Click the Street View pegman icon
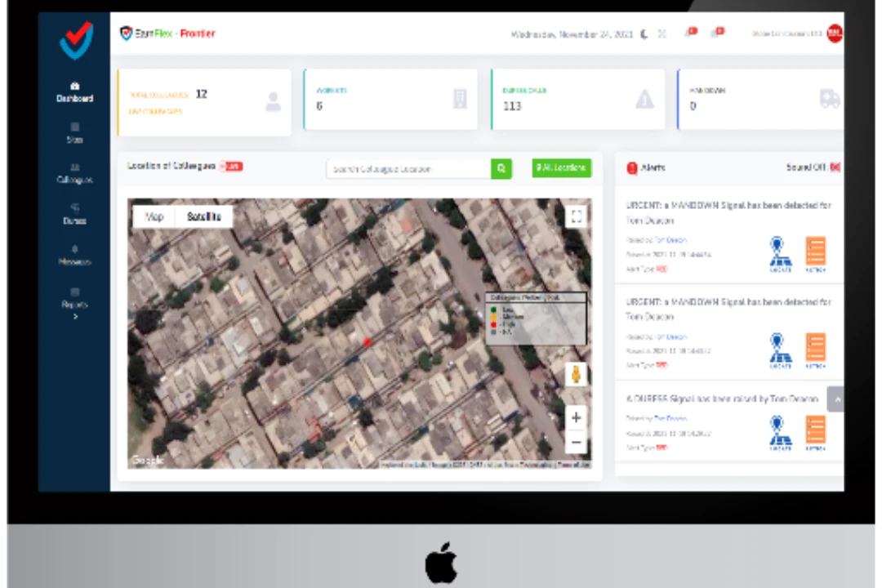The height and width of the screenshot is (588, 882). (576, 375)
